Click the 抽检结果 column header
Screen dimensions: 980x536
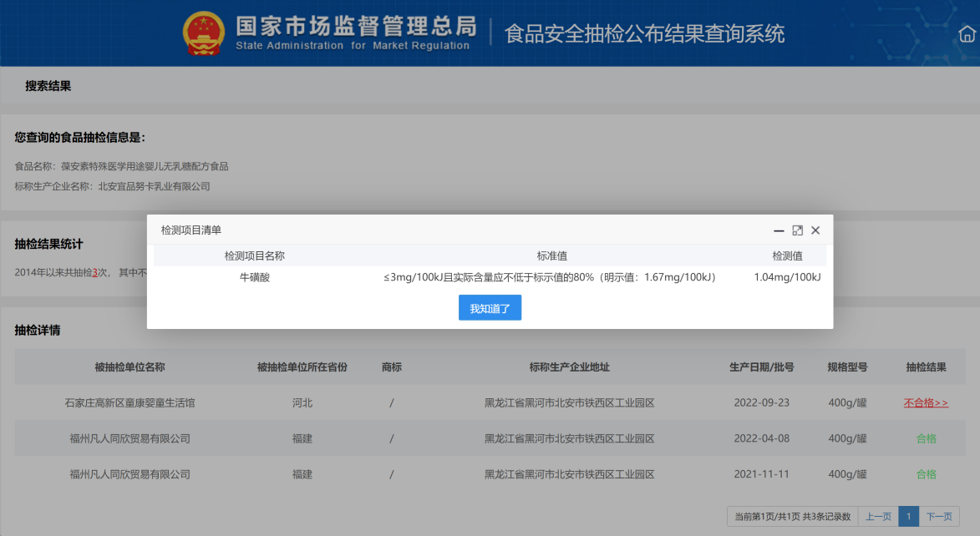pyautogui.click(x=926, y=367)
